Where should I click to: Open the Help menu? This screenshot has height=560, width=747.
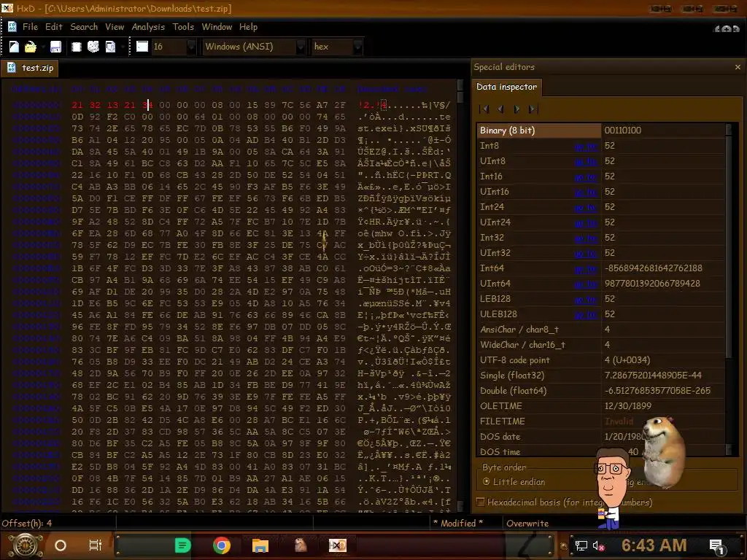click(x=248, y=27)
